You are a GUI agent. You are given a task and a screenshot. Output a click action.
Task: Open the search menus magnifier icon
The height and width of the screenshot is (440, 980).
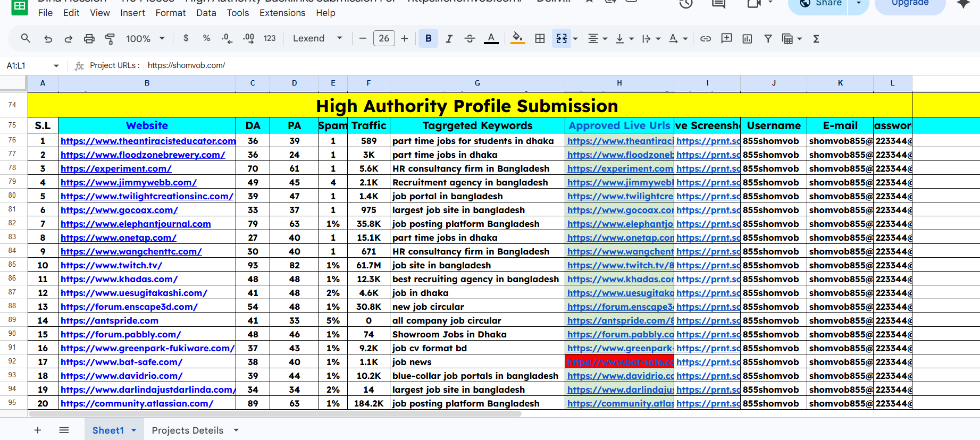click(x=26, y=38)
